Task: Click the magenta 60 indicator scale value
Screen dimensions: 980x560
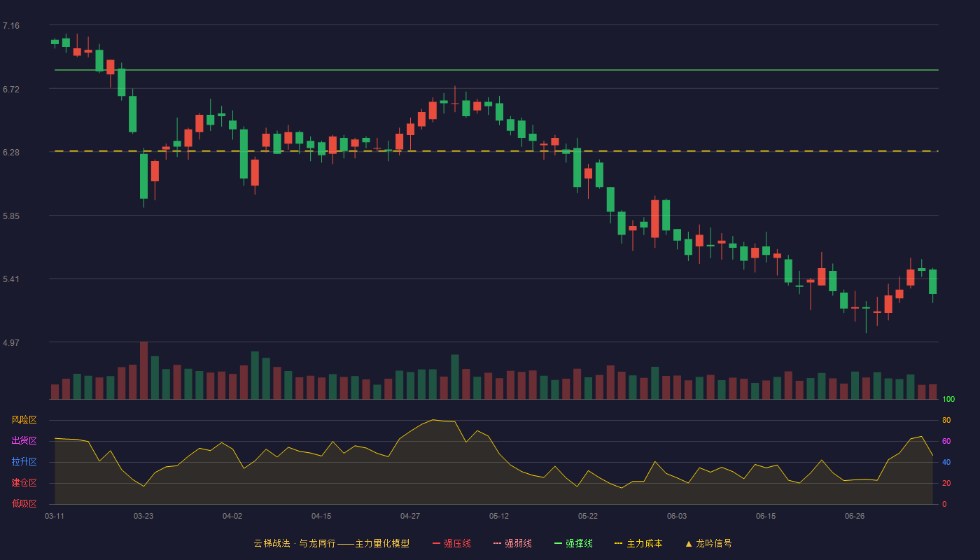Action: [x=946, y=441]
